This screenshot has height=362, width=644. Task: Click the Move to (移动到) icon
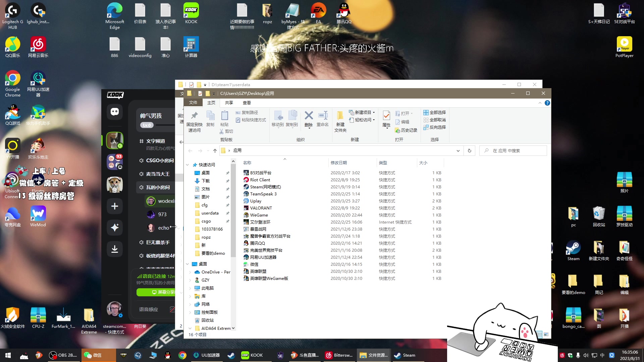(x=278, y=116)
